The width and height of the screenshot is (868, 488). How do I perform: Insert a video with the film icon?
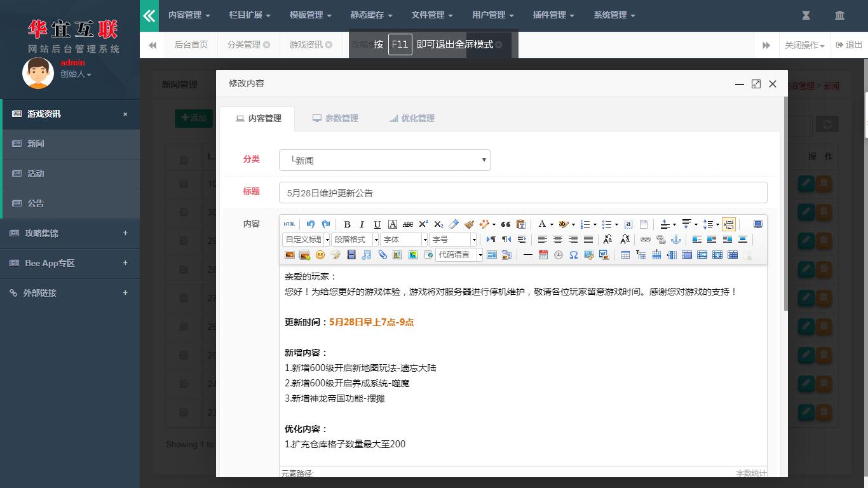point(351,255)
